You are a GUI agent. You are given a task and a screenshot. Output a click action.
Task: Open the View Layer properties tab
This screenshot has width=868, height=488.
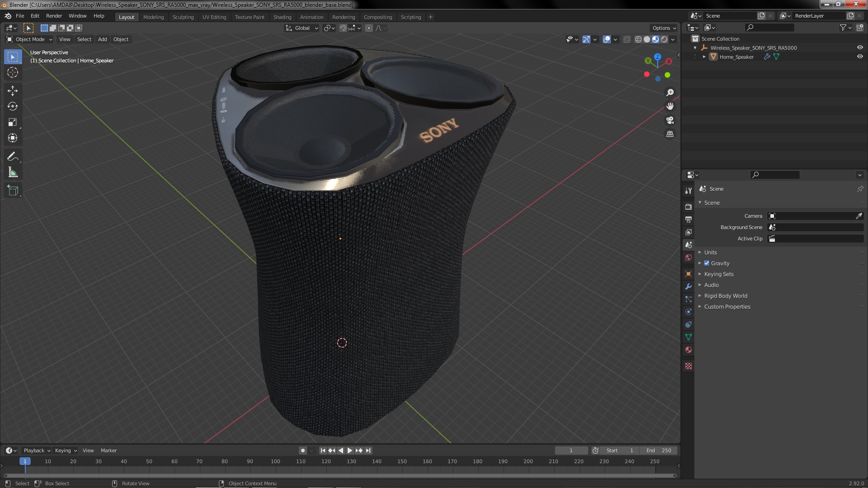(689, 232)
